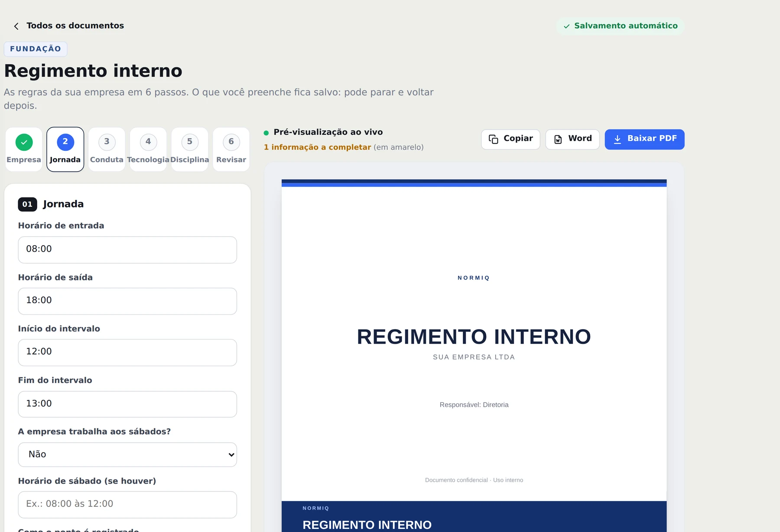This screenshot has width=780, height=532.
Task: Select the Jornada step tab
Action: [x=65, y=149]
